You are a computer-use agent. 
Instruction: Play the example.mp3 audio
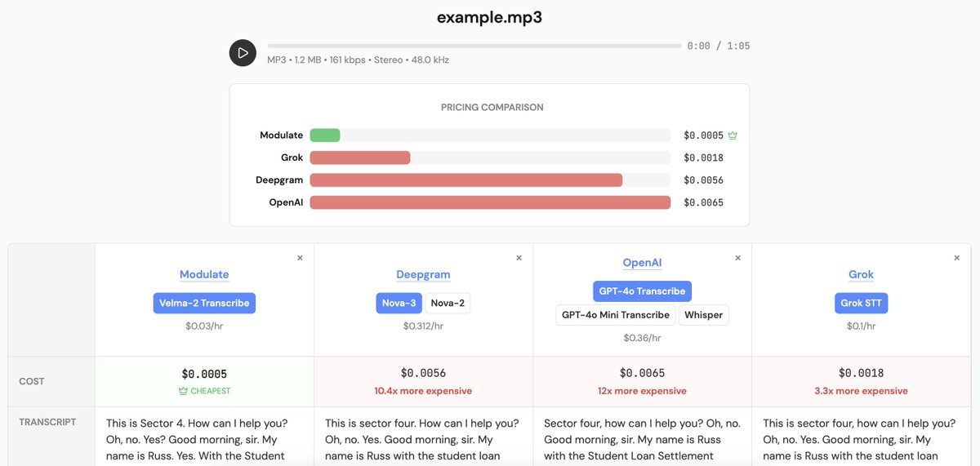click(x=243, y=52)
